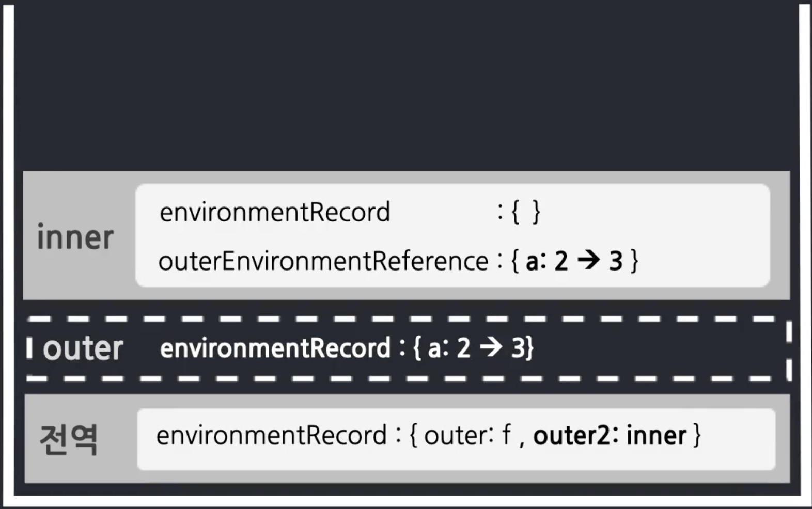Click the empty braces in inner environmentRecord

526,212
